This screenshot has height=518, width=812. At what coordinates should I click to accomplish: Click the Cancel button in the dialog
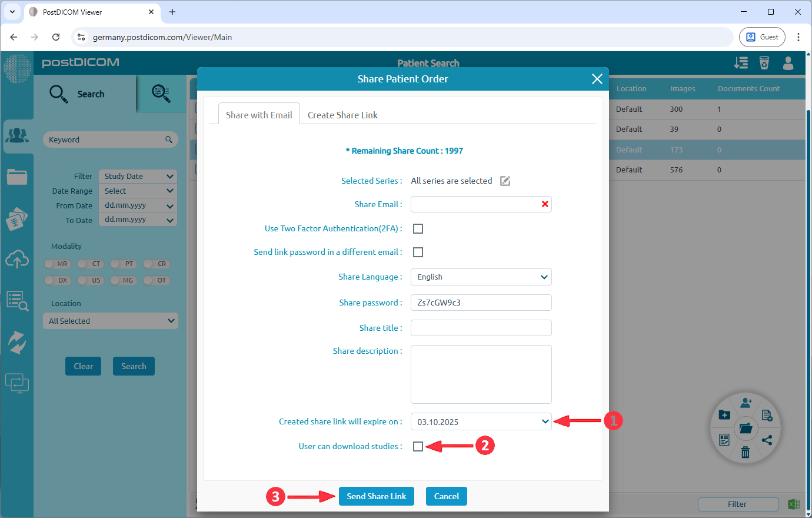click(x=446, y=496)
